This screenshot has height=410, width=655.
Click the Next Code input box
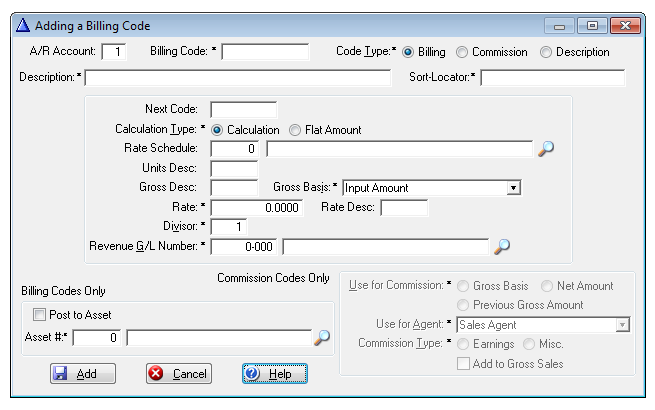[x=243, y=110]
